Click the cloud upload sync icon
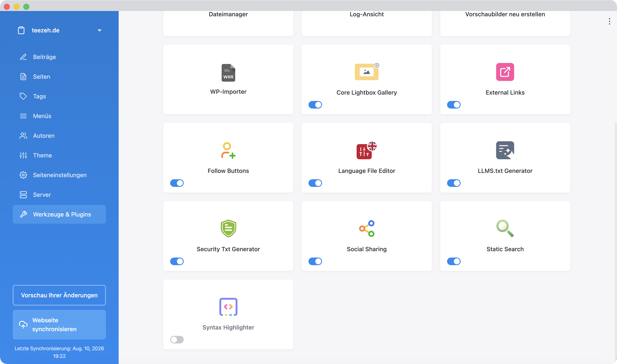Image resolution: width=617 pixels, height=364 pixels. point(23,324)
